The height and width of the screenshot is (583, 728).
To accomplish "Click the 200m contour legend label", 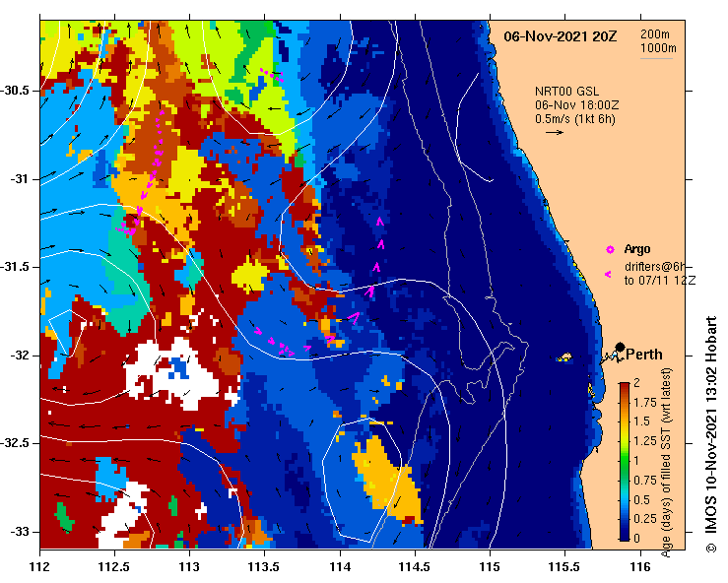I will (x=655, y=33).
